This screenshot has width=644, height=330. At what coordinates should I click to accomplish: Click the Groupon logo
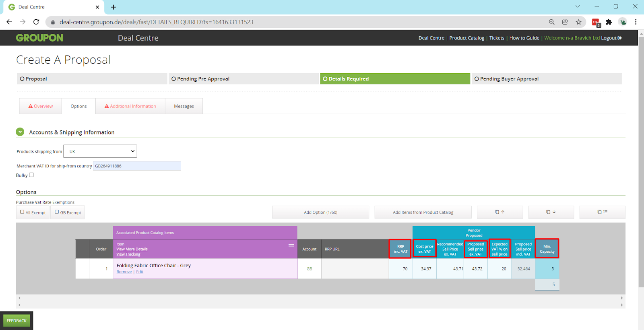pos(39,38)
